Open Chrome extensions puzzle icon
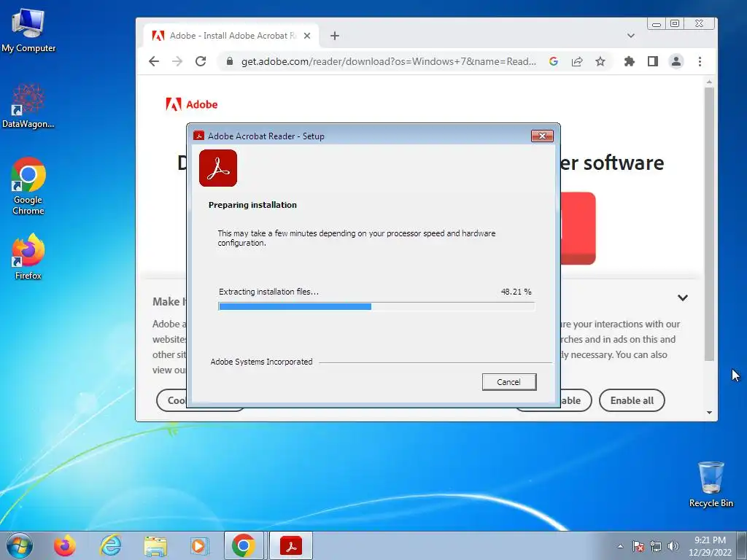 tap(630, 61)
